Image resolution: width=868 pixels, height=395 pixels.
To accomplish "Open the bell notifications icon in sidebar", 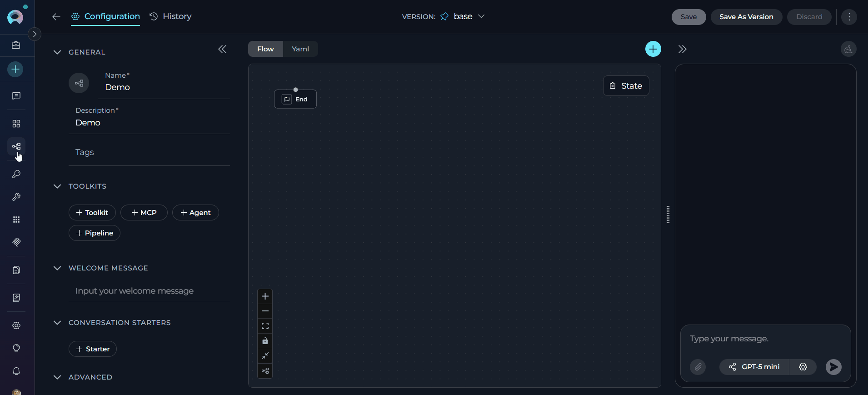I will 16,371.
